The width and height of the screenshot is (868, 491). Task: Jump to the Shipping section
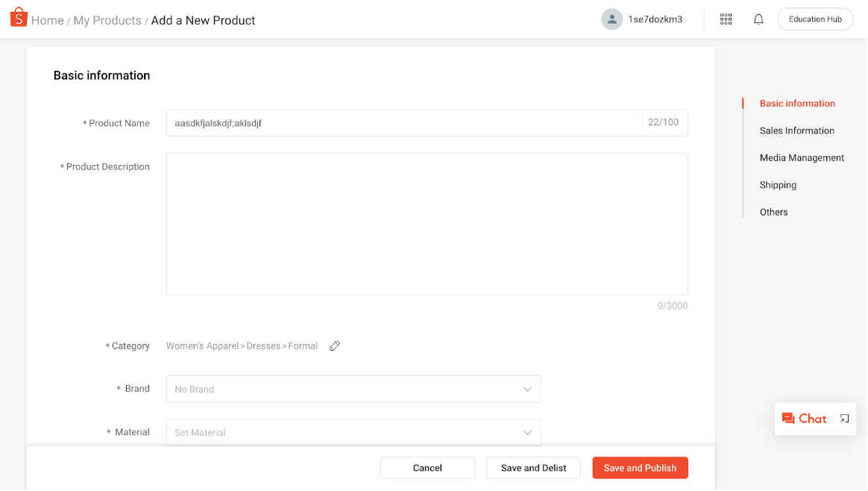pyautogui.click(x=778, y=184)
